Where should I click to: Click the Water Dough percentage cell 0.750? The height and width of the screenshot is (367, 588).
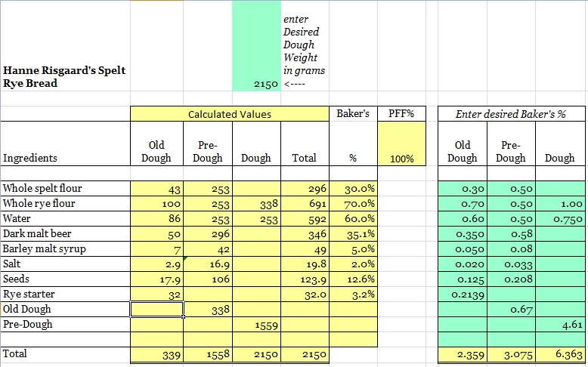[x=559, y=218]
